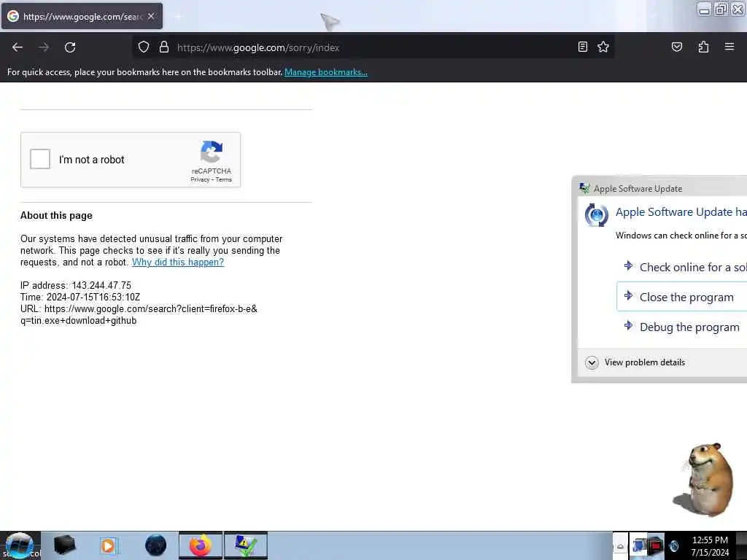Switch to Firefox in the taskbar
This screenshot has width=747, height=560.
pos(201,545)
